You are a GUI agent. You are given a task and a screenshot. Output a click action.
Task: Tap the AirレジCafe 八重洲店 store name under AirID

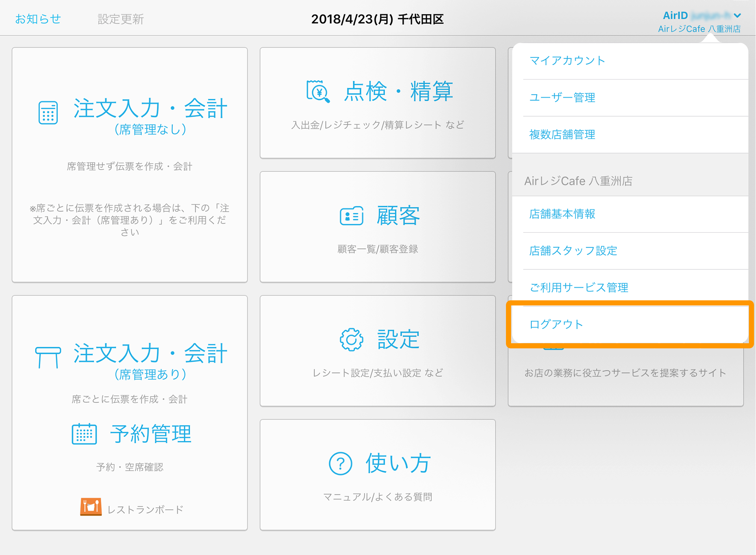[699, 29]
